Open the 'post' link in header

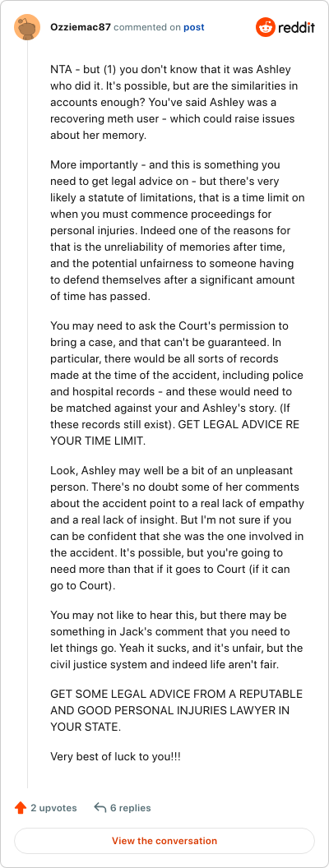[x=194, y=27]
